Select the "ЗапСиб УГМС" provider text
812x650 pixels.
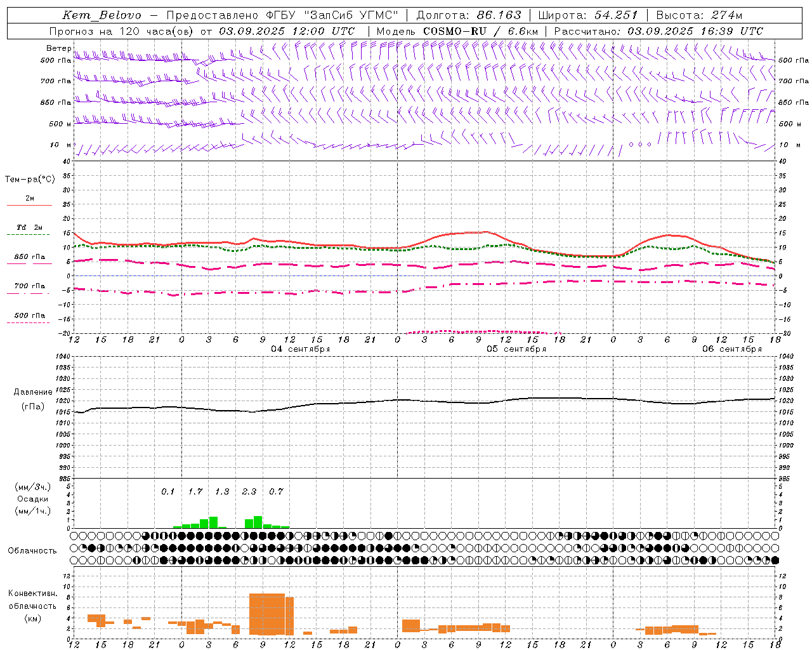click(x=351, y=15)
